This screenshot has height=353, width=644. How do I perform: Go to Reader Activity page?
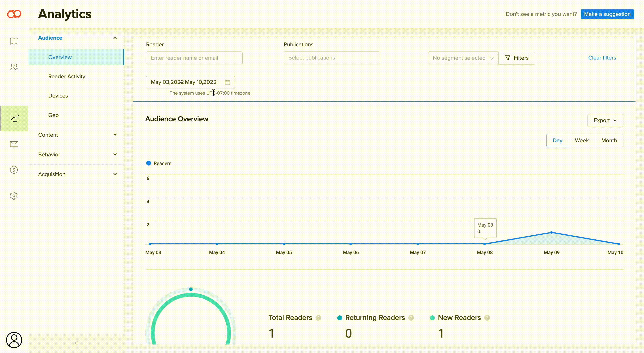pos(66,77)
